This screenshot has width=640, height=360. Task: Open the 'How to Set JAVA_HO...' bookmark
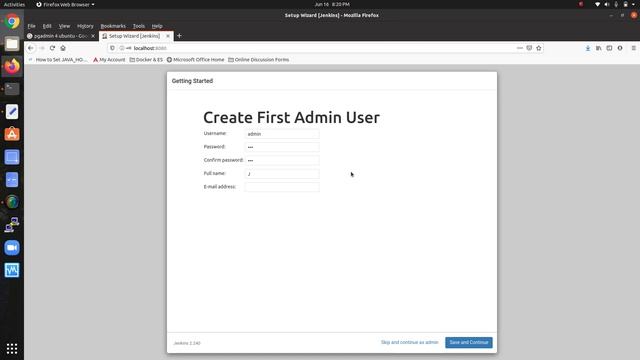click(x=58, y=60)
